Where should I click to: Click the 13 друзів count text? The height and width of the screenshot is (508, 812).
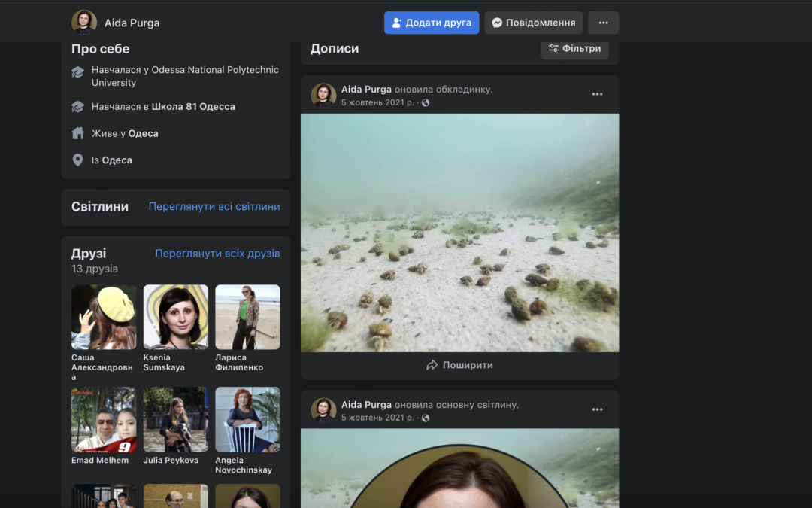[x=95, y=269]
